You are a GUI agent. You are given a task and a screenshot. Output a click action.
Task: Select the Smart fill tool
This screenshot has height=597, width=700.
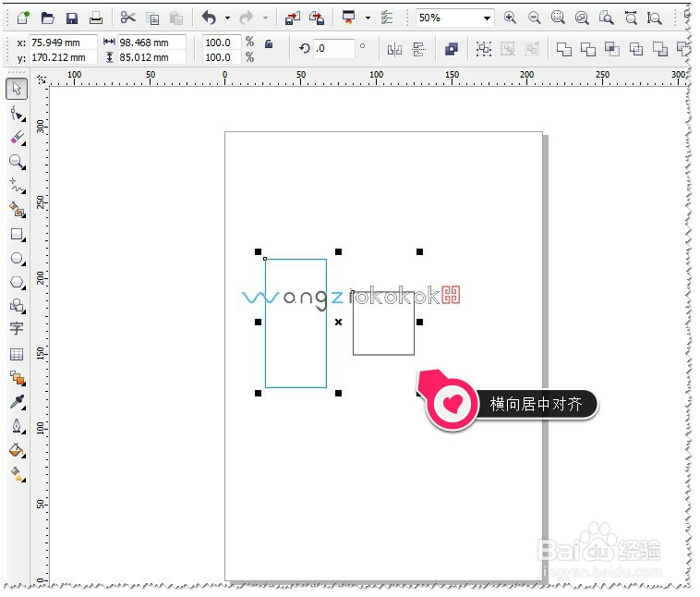click(17, 210)
